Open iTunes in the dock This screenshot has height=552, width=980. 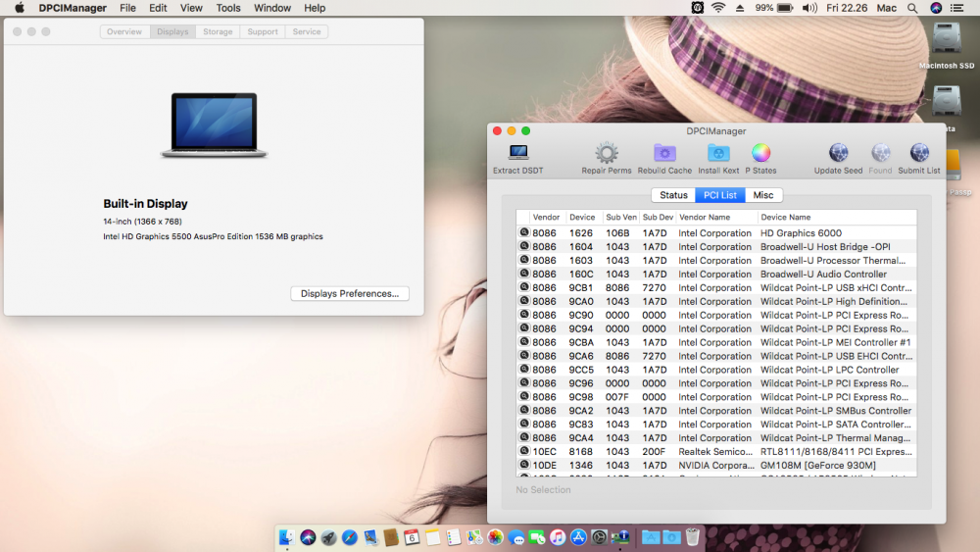558,537
